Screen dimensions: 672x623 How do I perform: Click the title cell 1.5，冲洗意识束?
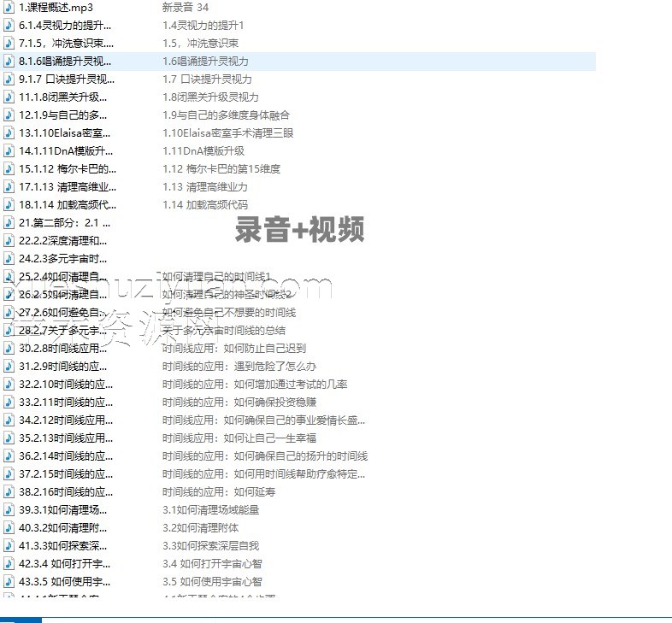pos(201,44)
